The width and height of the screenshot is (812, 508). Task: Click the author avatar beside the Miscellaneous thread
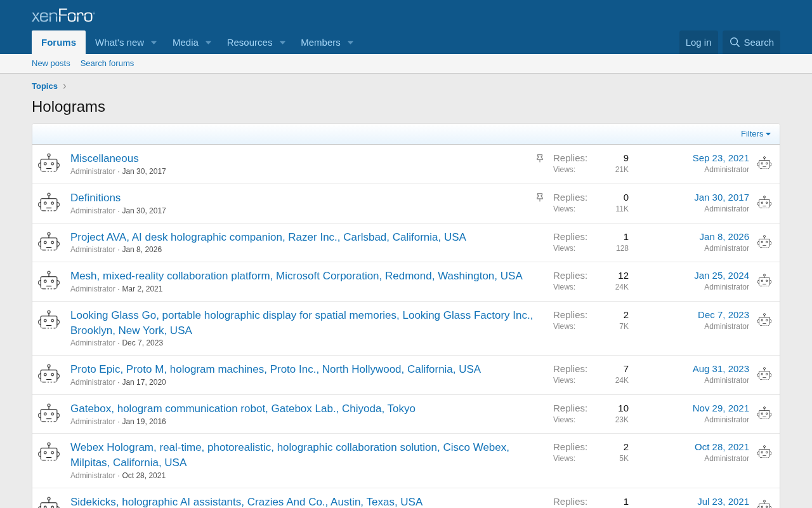click(x=49, y=164)
